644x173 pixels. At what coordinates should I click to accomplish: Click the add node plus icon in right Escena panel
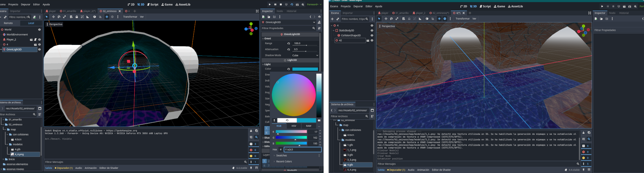pos(332,19)
